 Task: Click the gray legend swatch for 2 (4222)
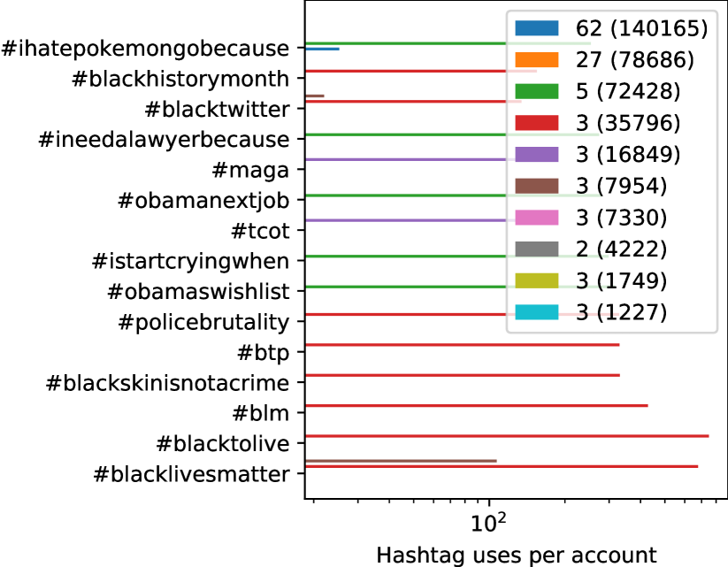point(537,249)
